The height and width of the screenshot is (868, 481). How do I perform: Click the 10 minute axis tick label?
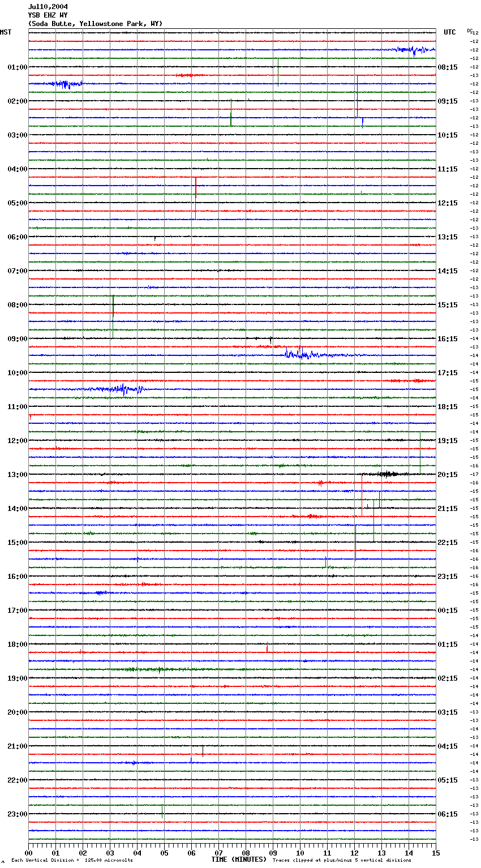tap(300, 853)
